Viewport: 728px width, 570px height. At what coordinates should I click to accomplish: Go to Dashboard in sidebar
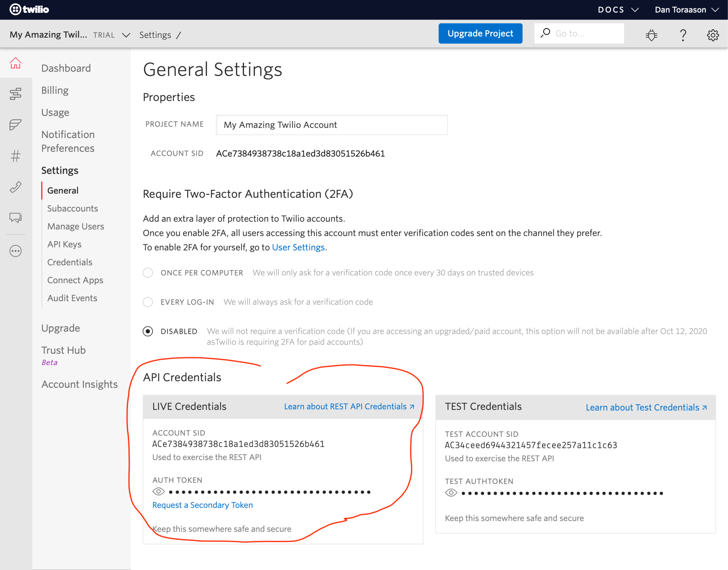click(66, 68)
